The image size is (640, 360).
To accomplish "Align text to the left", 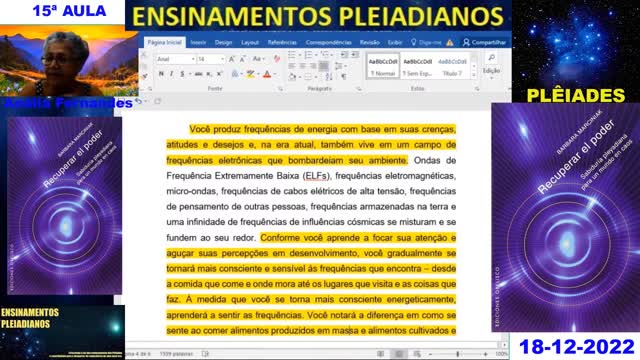I will coord(292,66).
